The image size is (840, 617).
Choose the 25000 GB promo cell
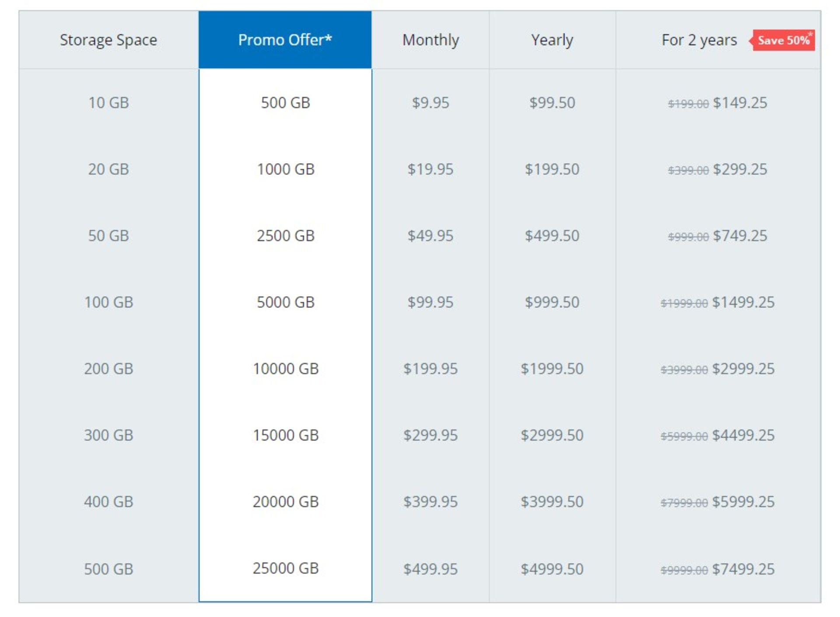pyautogui.click(x=285, y=568)
